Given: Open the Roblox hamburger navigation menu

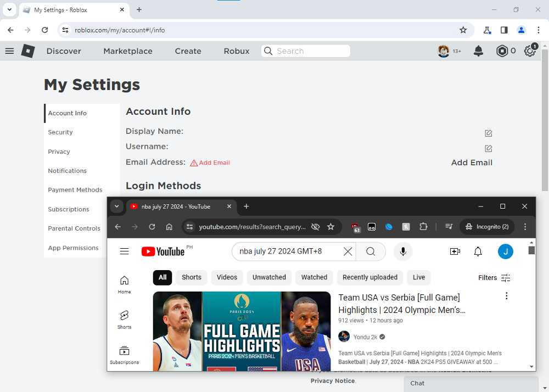Looking at the screenshot, I should point(9,51).
